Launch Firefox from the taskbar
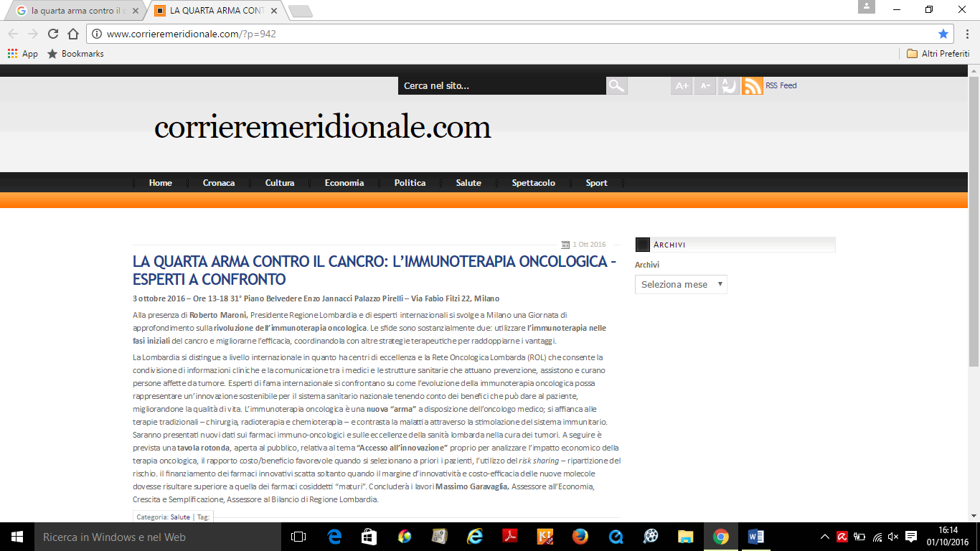The width and height of the screenshot is (980, 551). click(x=580, y=537)
